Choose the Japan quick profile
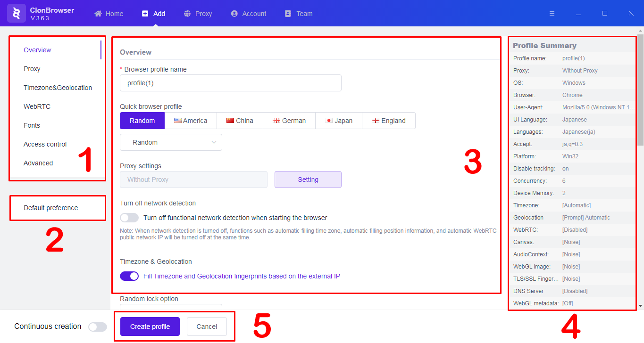Screen dimensions: 644x343 (x=339, y=121)
